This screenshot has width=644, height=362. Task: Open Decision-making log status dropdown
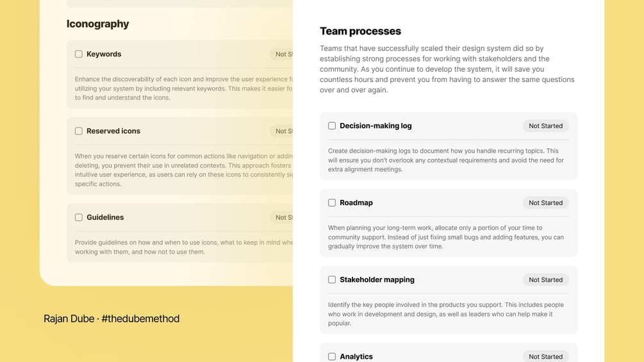tap(545, 126)
